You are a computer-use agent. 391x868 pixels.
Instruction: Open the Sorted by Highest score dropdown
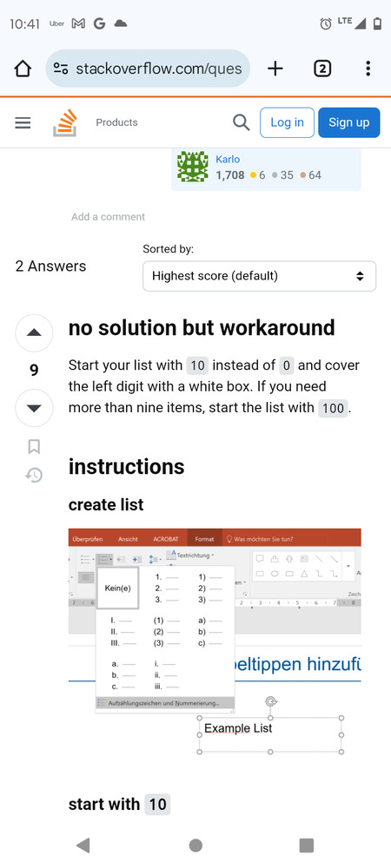259,276
